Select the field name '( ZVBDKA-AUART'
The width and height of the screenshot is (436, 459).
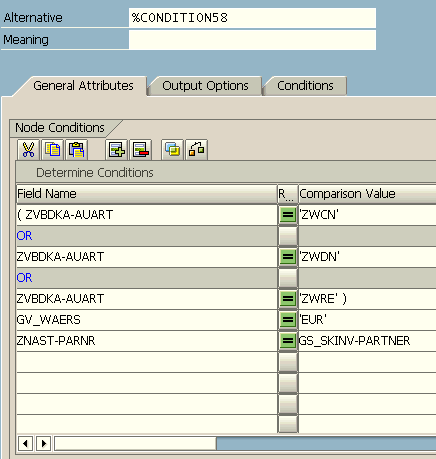[147, 215]
